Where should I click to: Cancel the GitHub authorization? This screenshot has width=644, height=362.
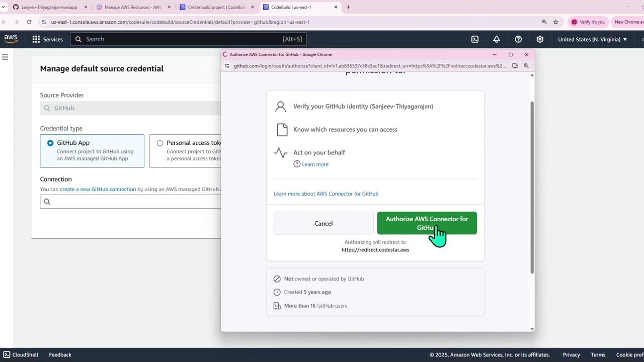[x=324, y=223]
